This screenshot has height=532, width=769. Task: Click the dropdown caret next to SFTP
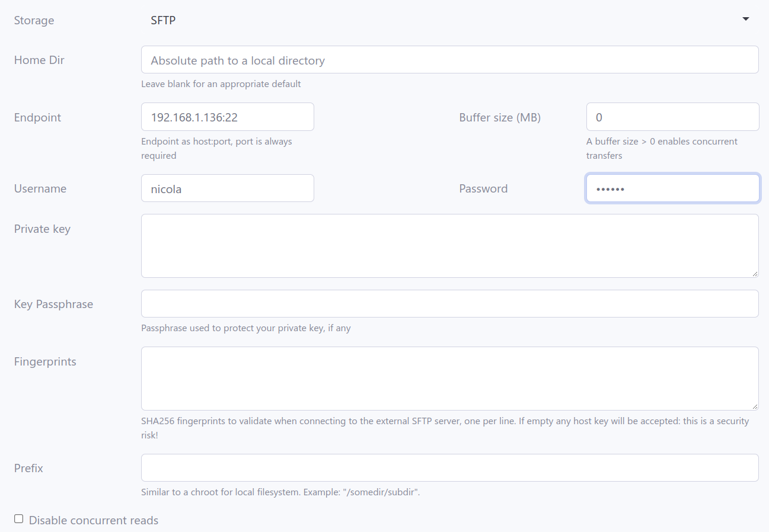click(745, 18)
